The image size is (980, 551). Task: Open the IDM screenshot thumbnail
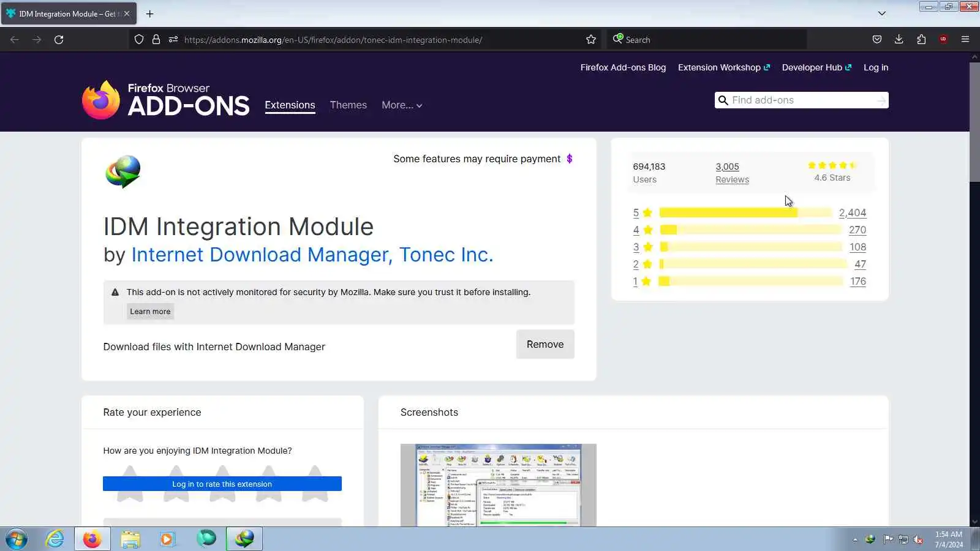(499, 485)
